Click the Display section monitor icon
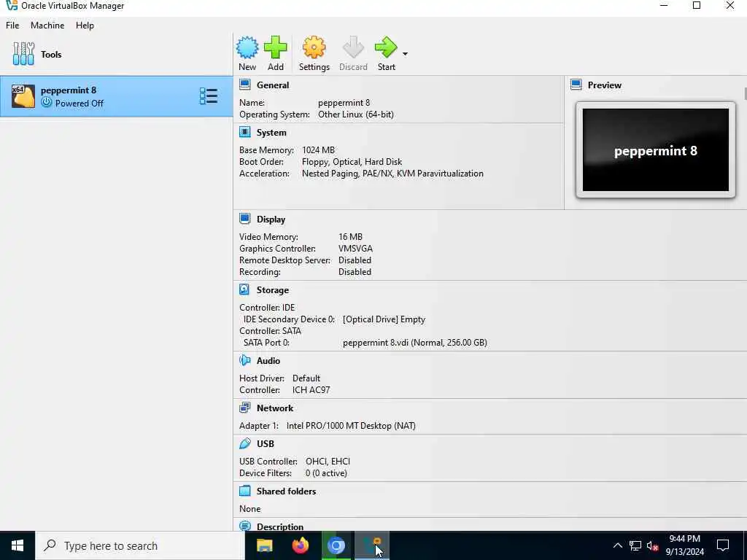Screen dimensions: 747x560 click(x=245, y=219)
